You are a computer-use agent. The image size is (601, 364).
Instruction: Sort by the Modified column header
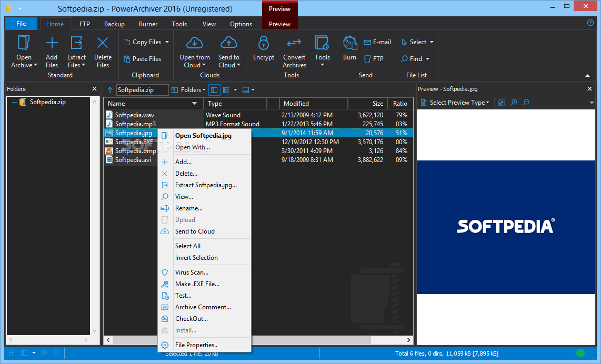tap(314, 104)
